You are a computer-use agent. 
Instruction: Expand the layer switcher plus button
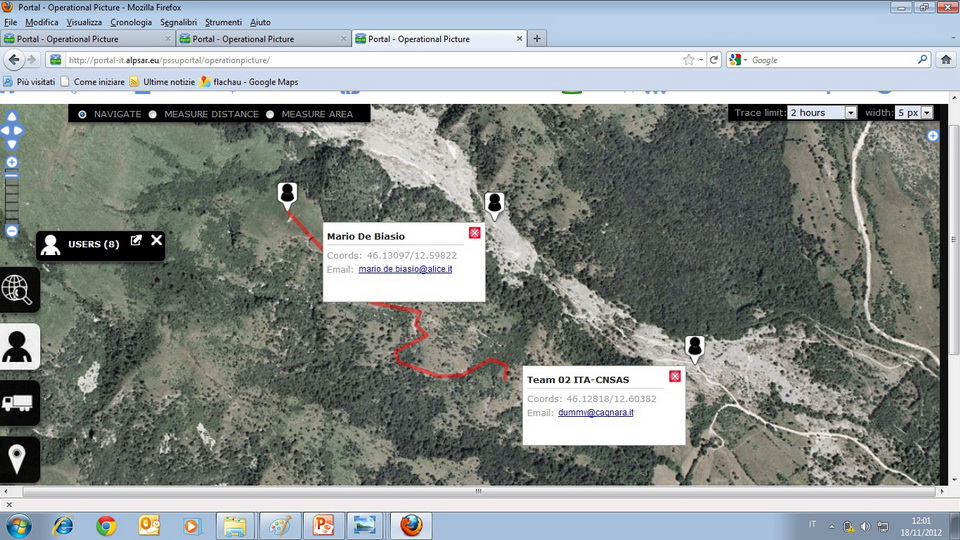pyautogui.click(x=933, y=135)
